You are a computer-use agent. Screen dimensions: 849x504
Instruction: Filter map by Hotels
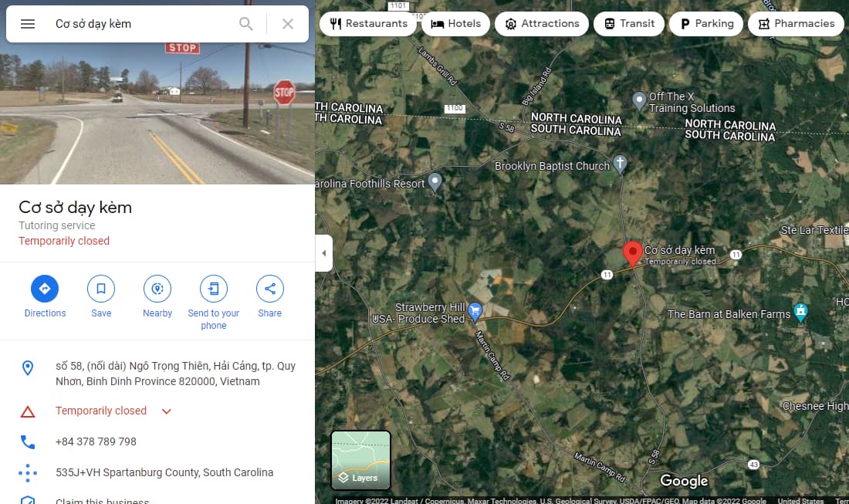pos(456,24)
